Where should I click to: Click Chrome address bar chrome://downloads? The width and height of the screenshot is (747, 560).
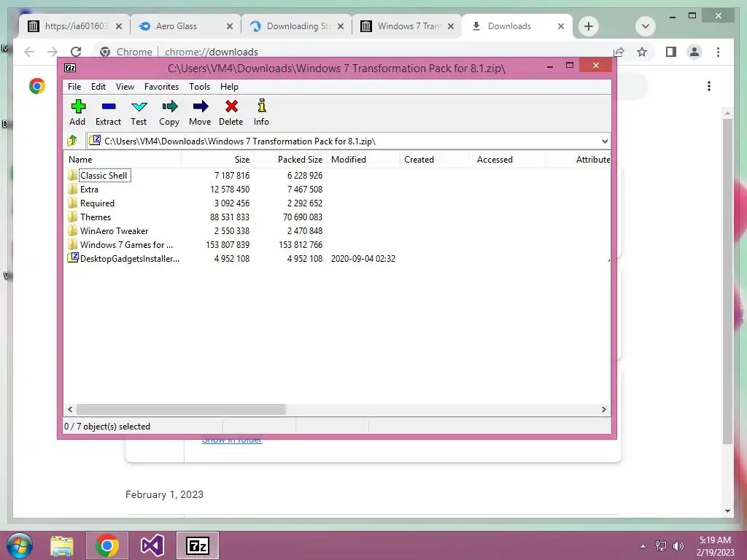tap(212, 52)
